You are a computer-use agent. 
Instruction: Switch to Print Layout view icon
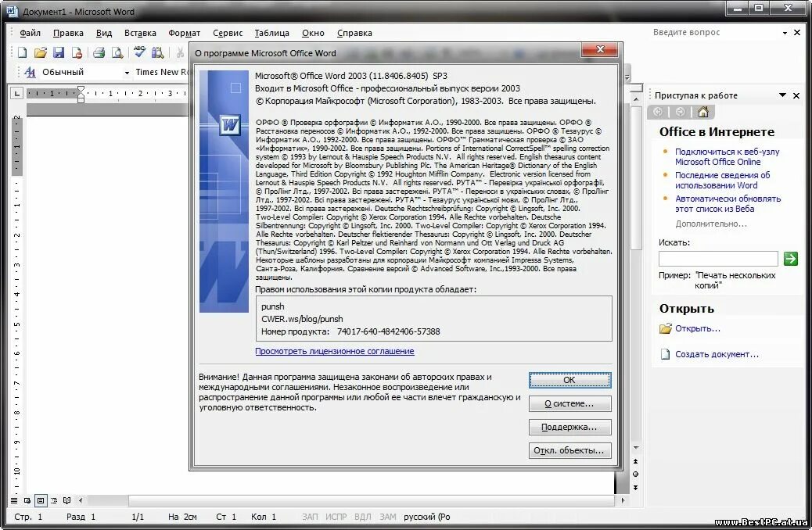(41, 500)
